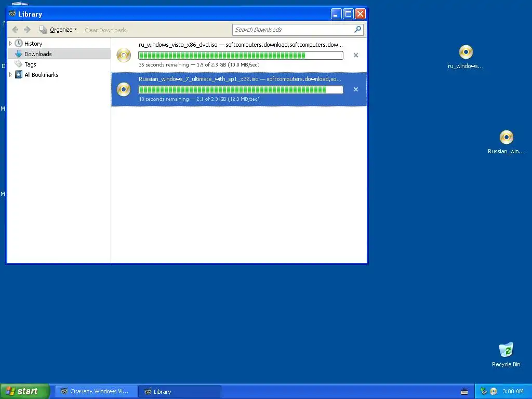Click the keyboard icon in the taskbar
Screen dimensions: 532x399
pos(464,392)
